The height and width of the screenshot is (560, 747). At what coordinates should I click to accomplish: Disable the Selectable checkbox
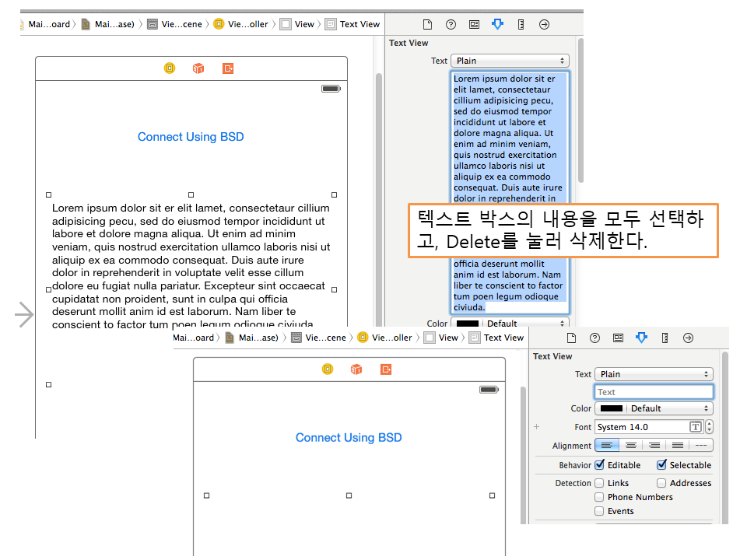(661, 465)
